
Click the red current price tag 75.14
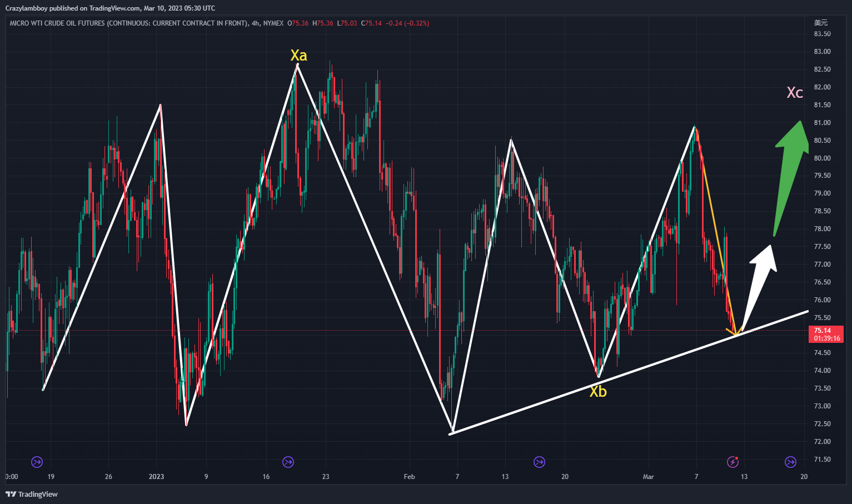click(823, 330)
